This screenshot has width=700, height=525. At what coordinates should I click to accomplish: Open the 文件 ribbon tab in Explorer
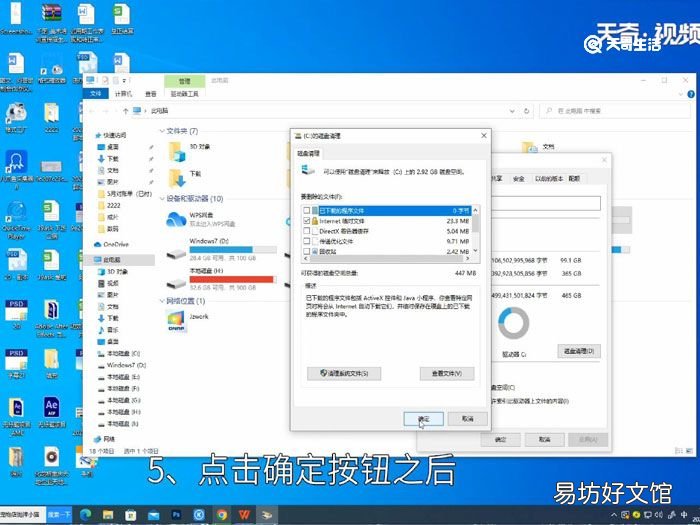click(x=96, y=94)
